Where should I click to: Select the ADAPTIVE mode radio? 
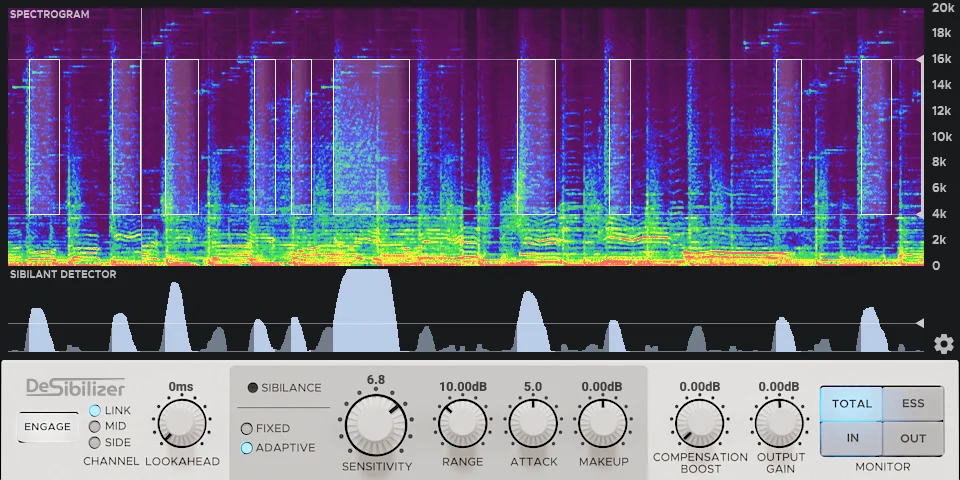coord(247,448)
